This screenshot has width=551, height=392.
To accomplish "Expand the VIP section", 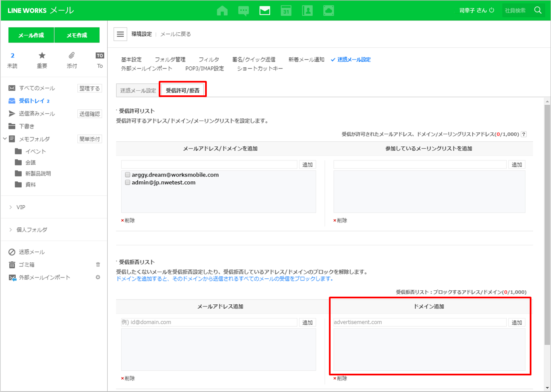I will tap(11, 207).
